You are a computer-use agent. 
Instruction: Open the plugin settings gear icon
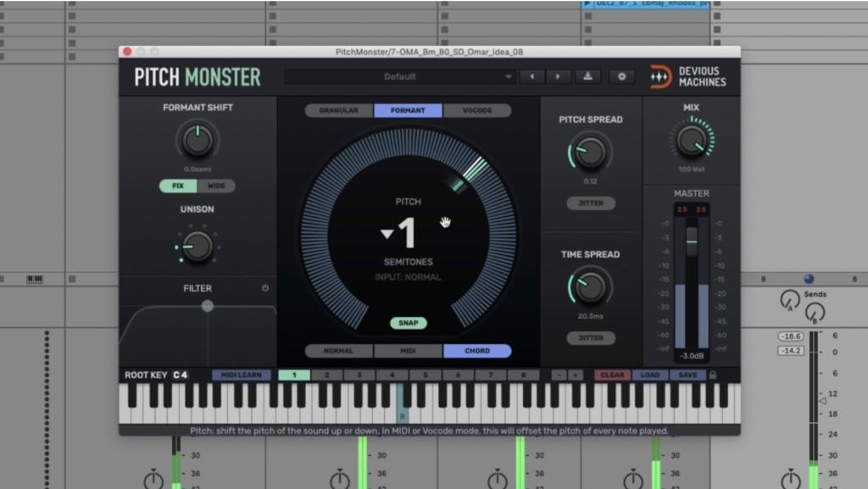[621, 76]
